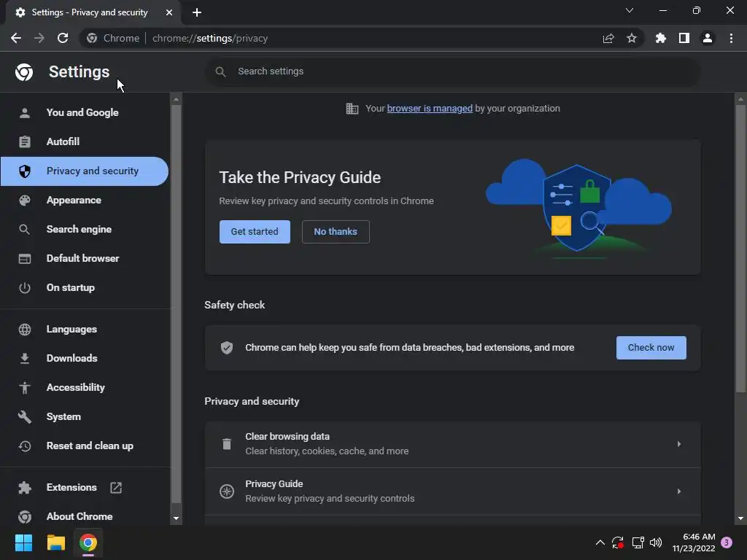Viewport: 747px width, 560px height.
Task: Run safety check with Check now
Action: click(651, 348)
